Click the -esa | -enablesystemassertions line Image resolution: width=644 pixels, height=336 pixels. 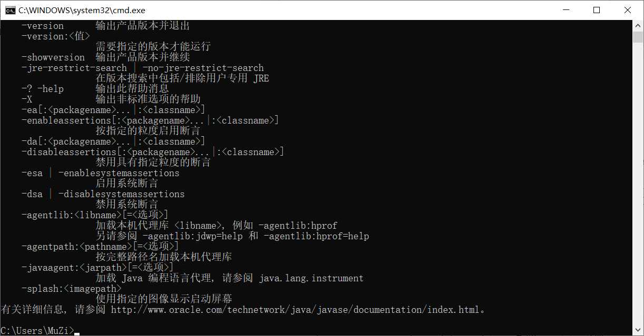(x=101, y=173)
